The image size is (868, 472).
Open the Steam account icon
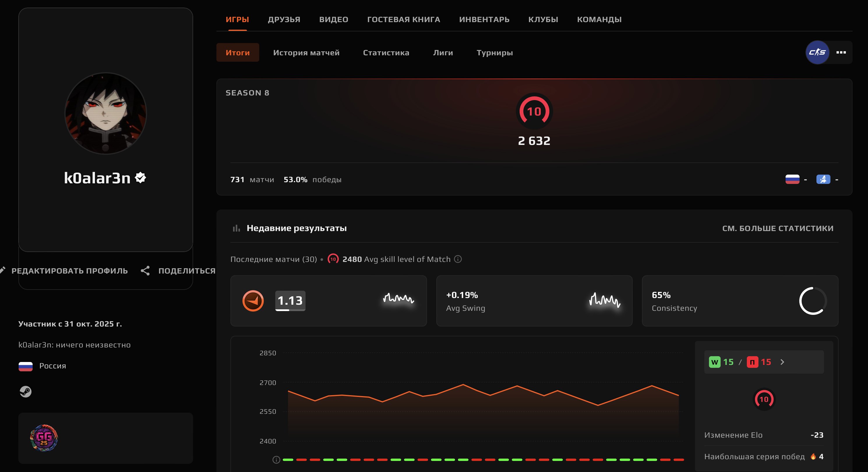(x=25, y=391)
